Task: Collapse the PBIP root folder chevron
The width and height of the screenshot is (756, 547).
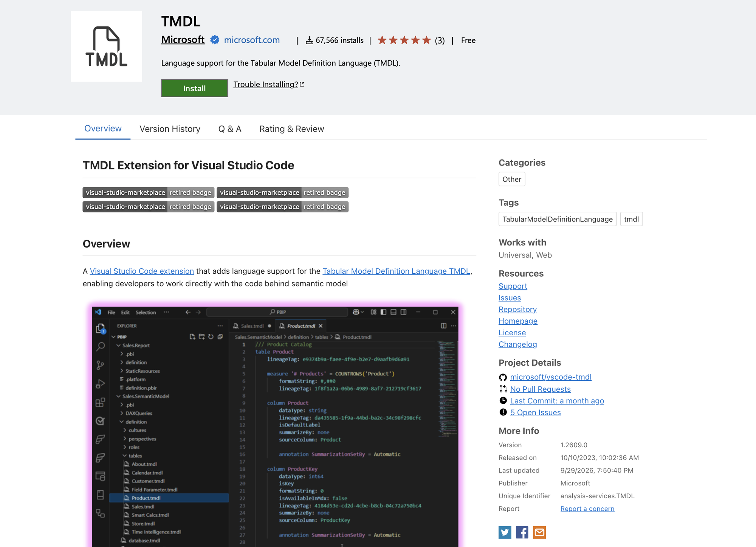Action: pos(113,337)
